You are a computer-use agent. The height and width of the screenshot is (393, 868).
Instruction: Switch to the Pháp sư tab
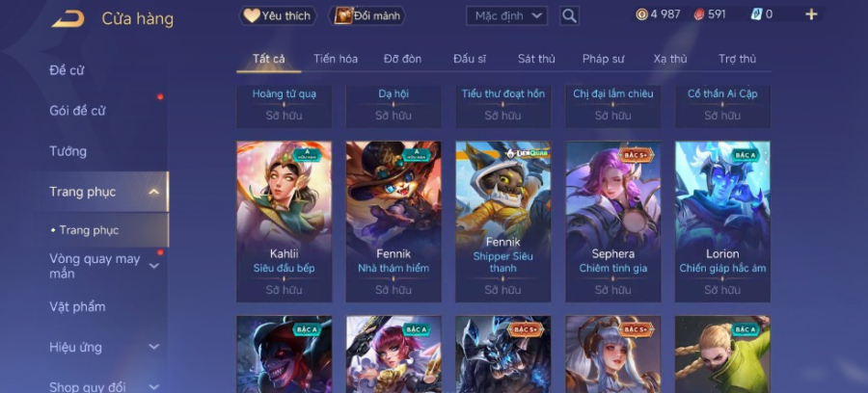(x=604, y=59)
